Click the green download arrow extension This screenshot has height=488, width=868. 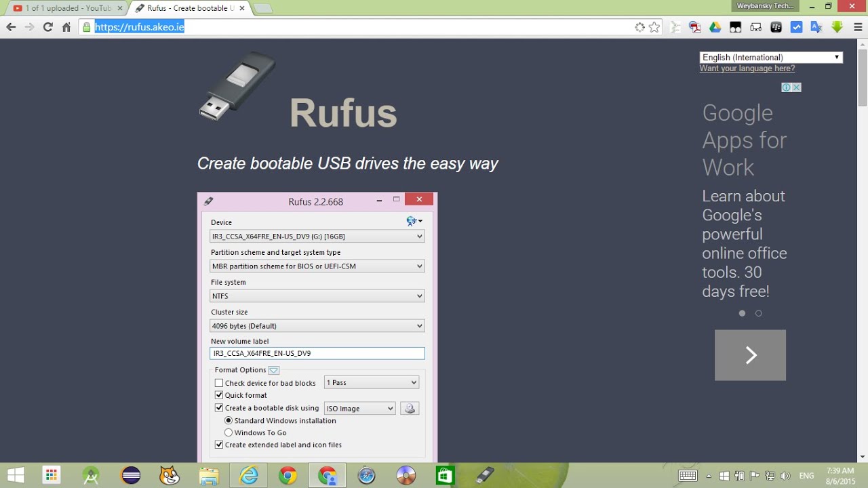837,27
